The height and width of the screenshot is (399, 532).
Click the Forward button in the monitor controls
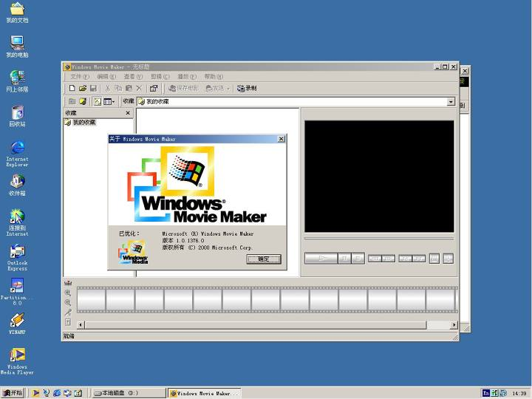[x=419, y=259]
